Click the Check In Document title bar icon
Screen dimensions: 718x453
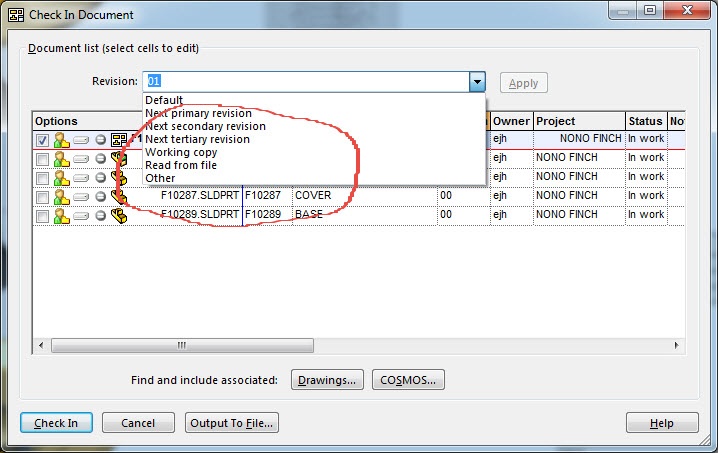pyautogui.click(x=16, y=15)
